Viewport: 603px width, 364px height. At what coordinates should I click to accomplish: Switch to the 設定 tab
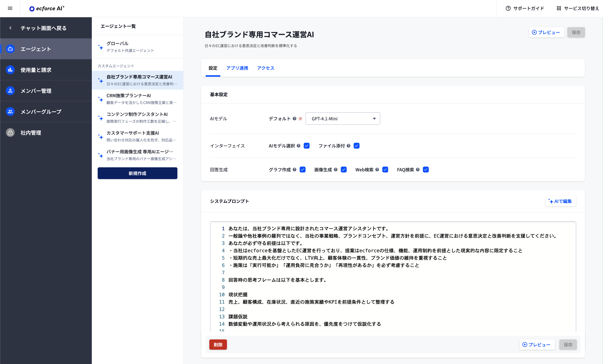(213, 68)
